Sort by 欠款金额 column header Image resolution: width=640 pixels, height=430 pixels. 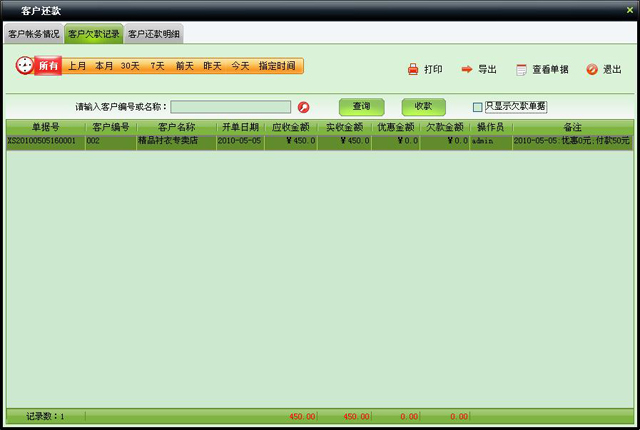coord(445,128)
